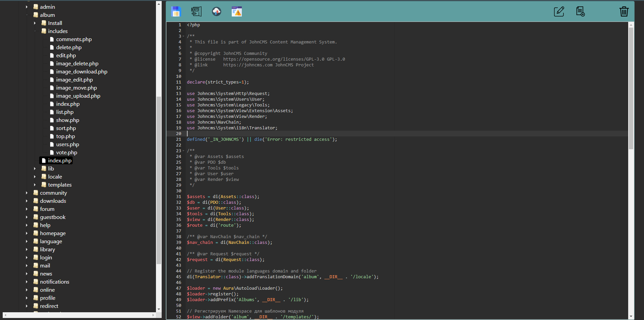644x320 pixels.
Task: Expand the community folder arrow
Action: click(x=27, y=193)
